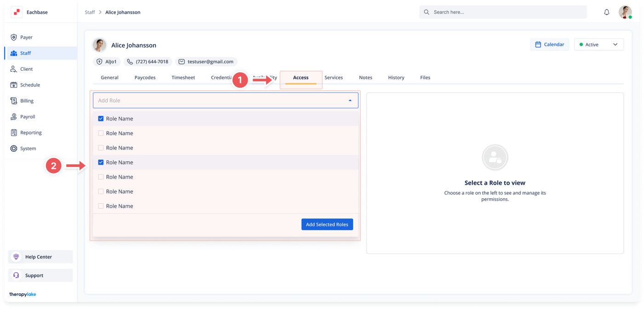Click the Support label in sidebar

[x=34, y=275]
